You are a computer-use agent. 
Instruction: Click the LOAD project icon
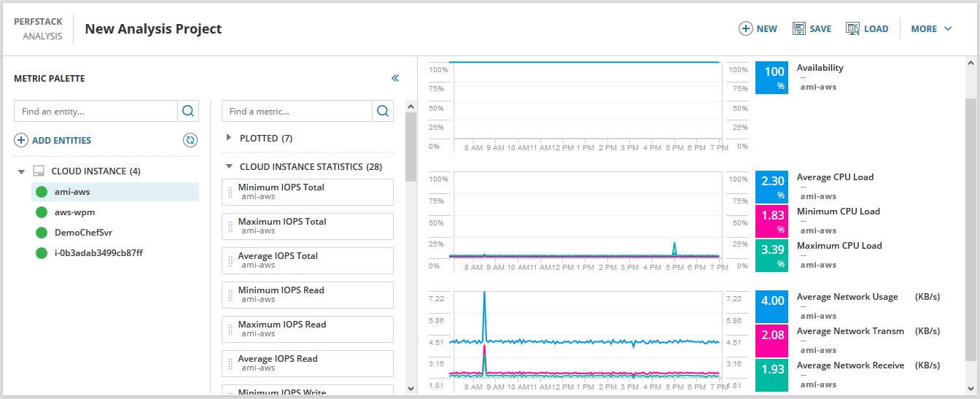(852, 28)
